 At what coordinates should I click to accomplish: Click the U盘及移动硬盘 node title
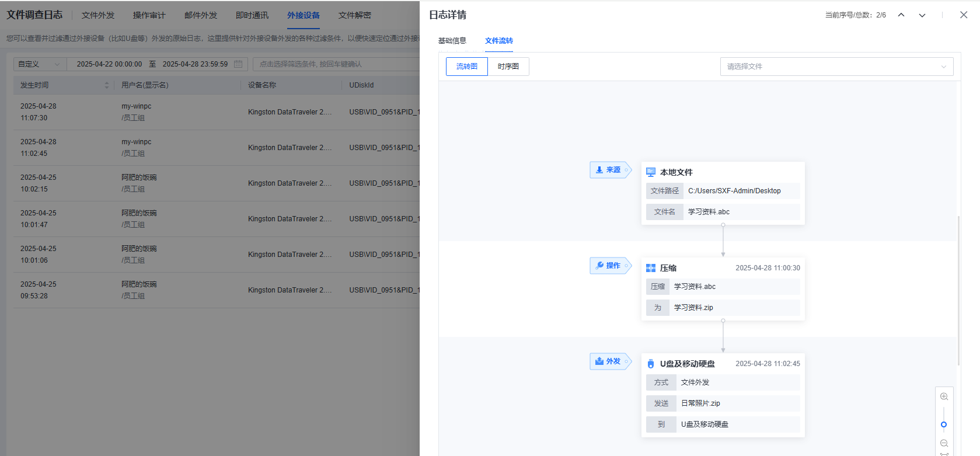tap(687, 364)
